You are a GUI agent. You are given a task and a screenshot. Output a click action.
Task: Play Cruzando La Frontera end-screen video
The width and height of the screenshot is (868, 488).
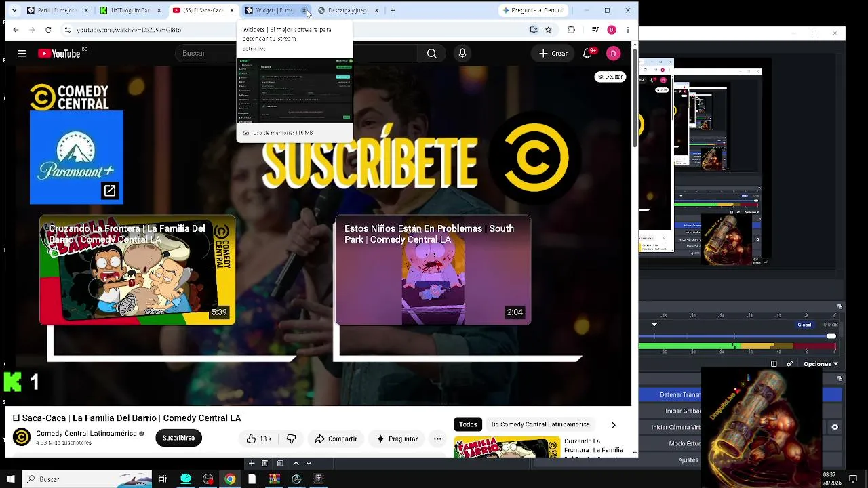click(138, 270)
